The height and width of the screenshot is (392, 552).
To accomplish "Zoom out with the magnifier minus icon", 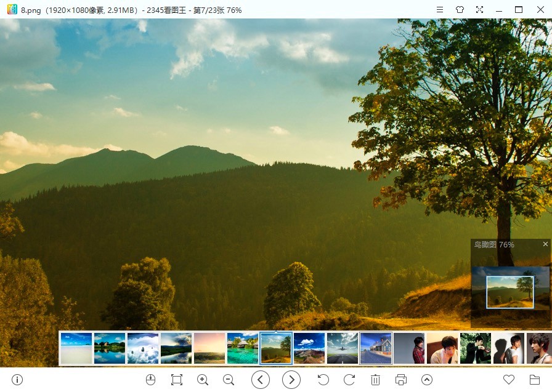I will pos(229,380).
